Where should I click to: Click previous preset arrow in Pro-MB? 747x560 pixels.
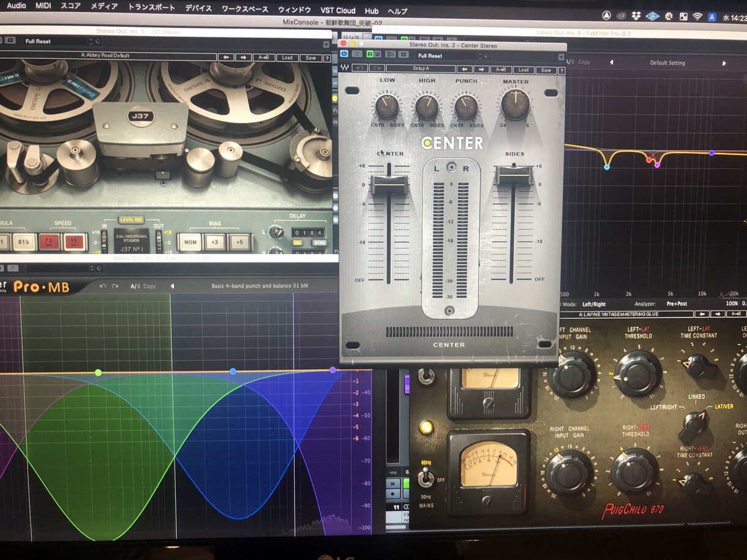pyautogui.click(x=172, y=286)
